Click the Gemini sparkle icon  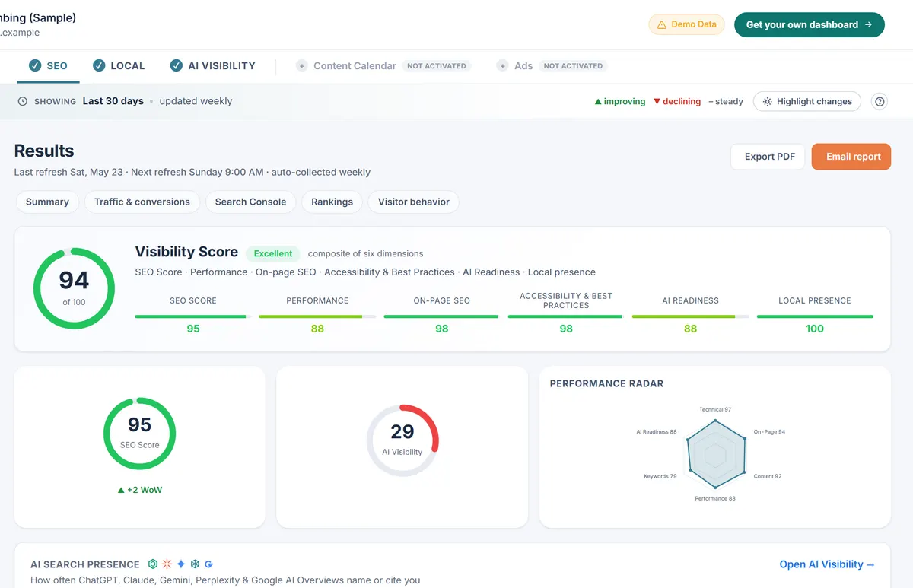(x=181, y=564)
